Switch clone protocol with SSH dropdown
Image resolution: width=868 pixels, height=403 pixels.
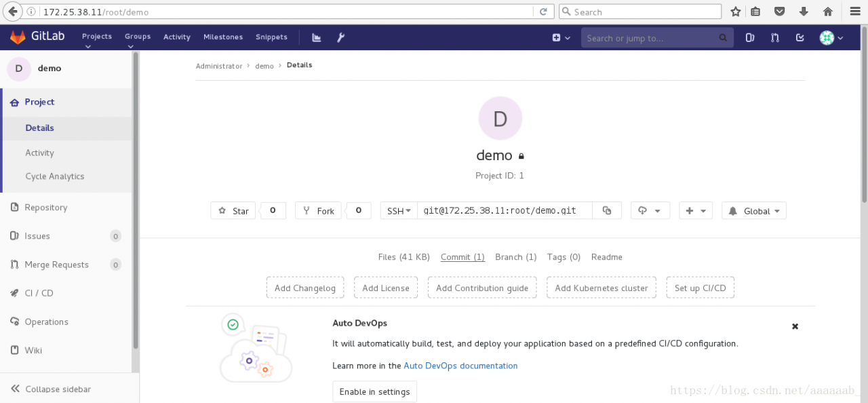[x=399, y=211]
